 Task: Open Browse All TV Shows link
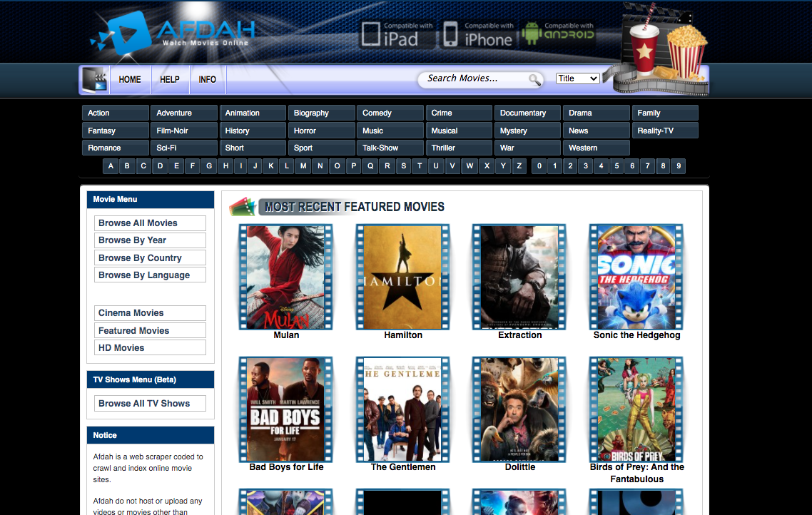(x=150, y=403)
